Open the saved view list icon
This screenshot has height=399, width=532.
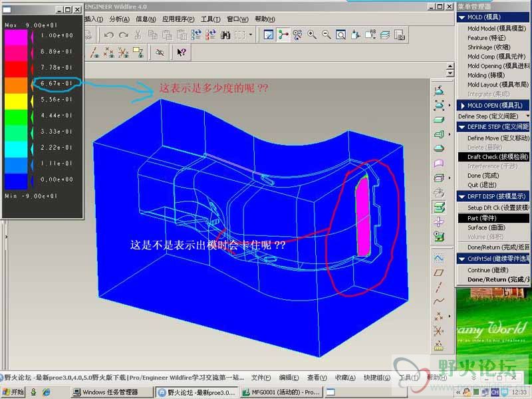click(x=370, y=35)
